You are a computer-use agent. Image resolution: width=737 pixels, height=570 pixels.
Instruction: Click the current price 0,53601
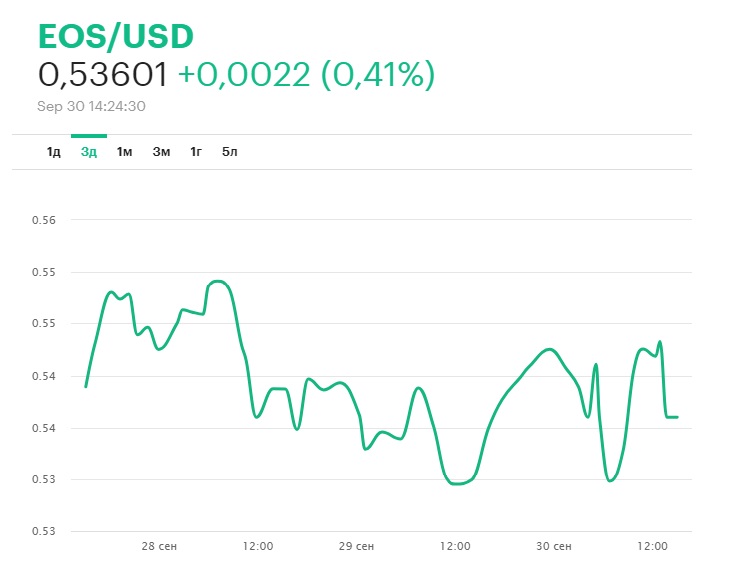[103, 74]
